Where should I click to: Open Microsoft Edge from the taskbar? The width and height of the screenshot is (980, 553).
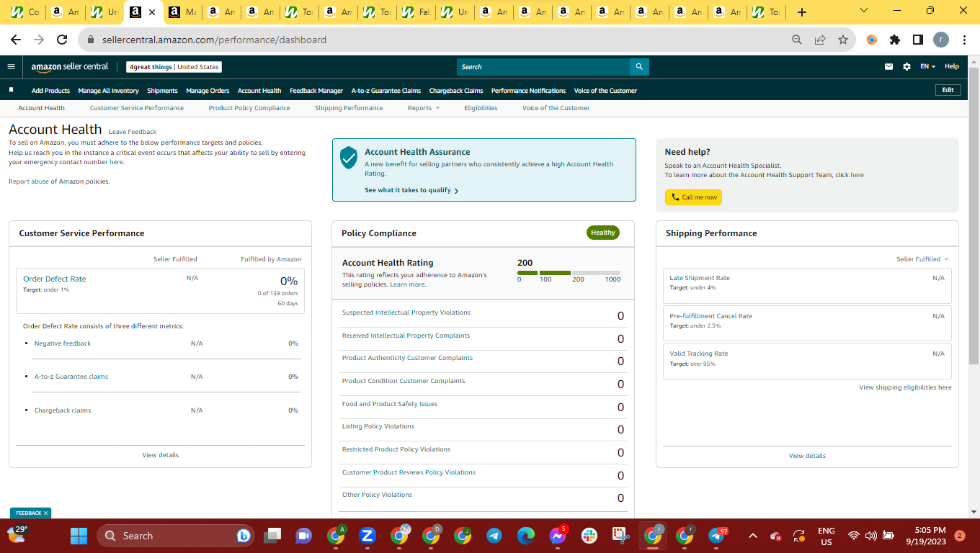(x=526, y=536)
